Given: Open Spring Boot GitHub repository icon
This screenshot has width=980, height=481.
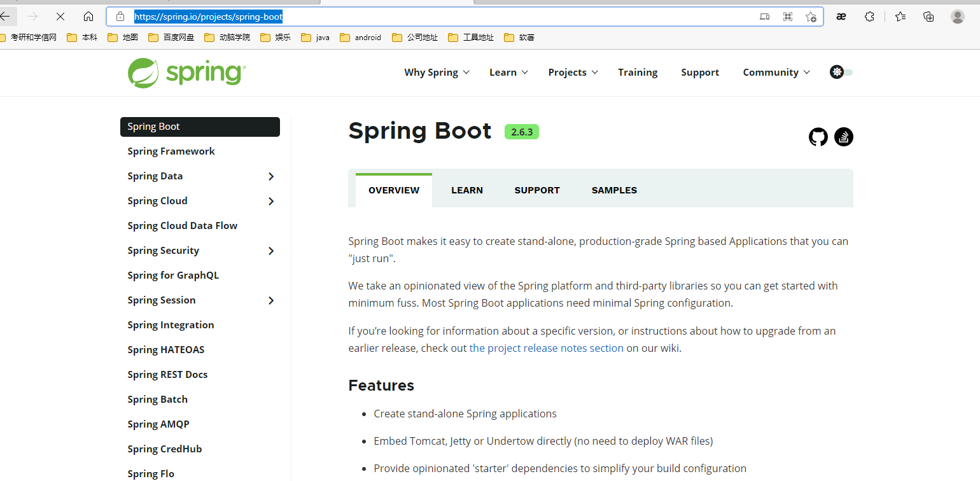Looking at the screenshot, I should 818,137.
